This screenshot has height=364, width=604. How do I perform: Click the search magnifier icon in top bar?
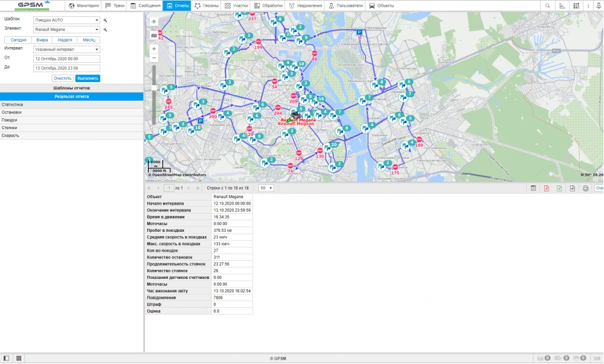[548, 5]
